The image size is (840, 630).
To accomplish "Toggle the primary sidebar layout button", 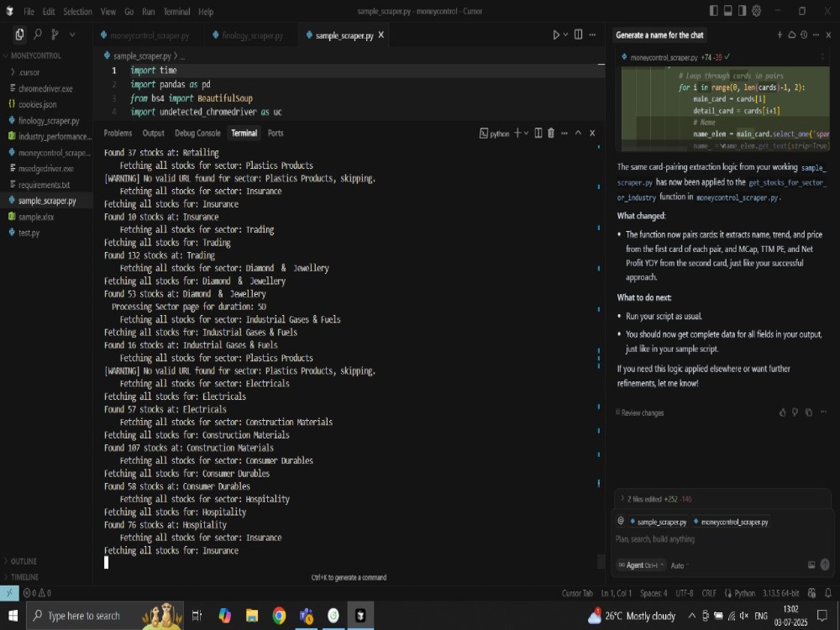I will click(713, 11).
